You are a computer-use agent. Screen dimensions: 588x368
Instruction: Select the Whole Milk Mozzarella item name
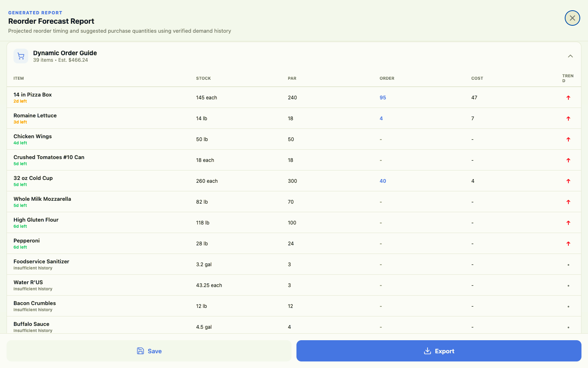pyautogui.click(x=42, y=199)
